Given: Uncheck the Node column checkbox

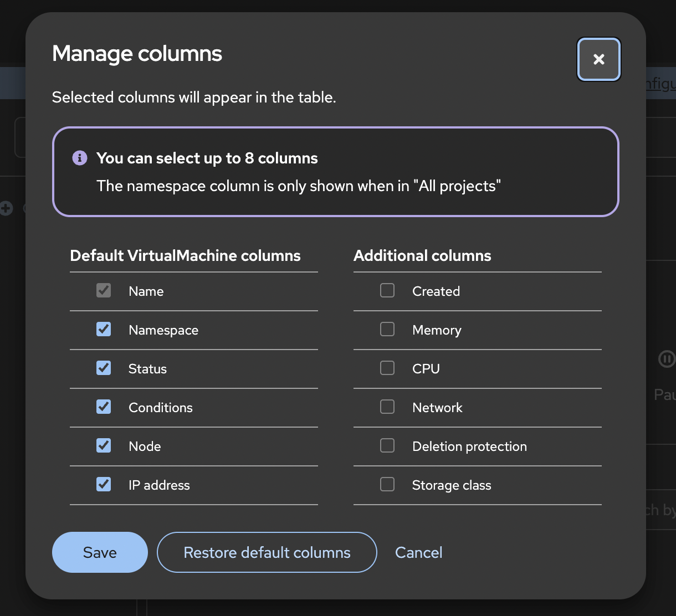Looking at the screenshot, I should pyautogui.click(x=104, y=446).
